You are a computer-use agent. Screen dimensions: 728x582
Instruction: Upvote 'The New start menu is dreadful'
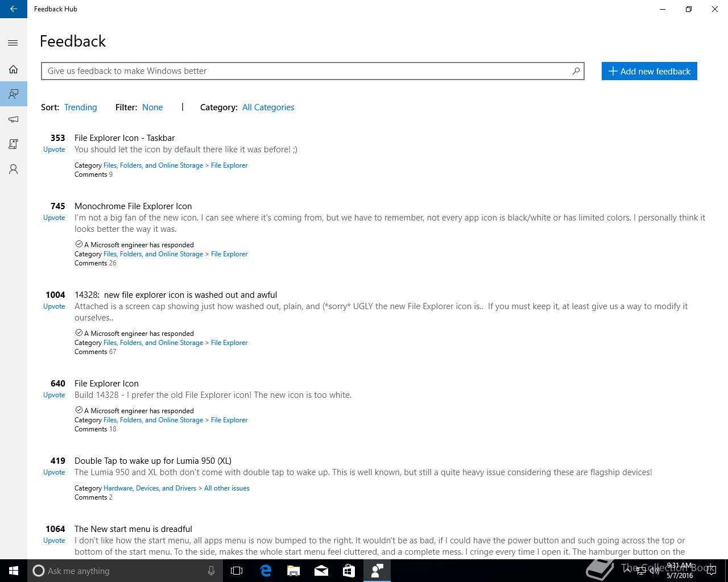54,541
